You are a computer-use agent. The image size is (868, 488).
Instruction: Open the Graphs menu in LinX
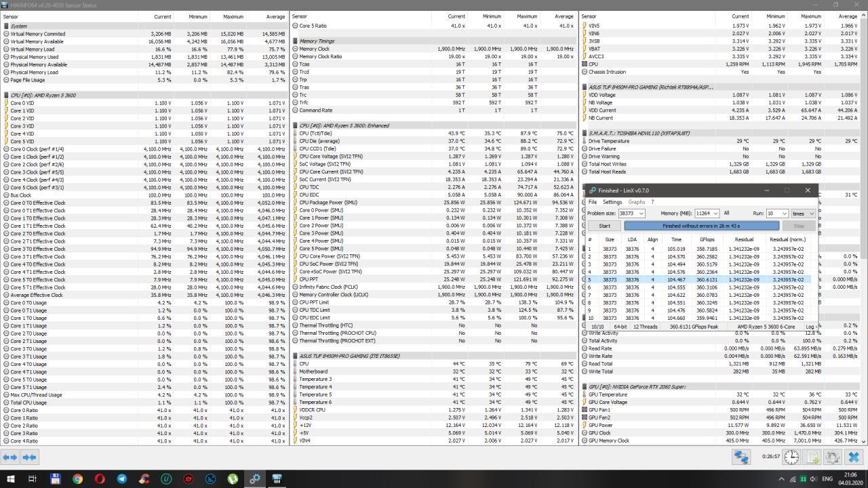coord(637,202)
